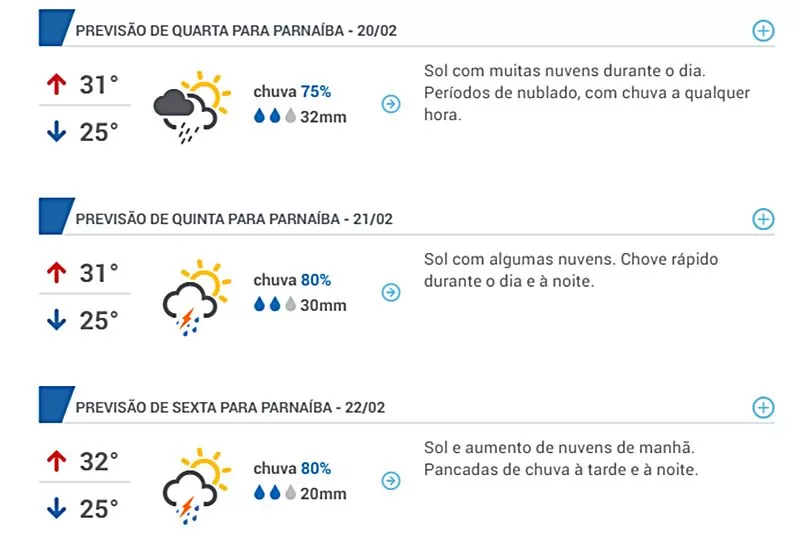
Task: Expand Friday 22/02 forecast plus icon
Action: pos(763,407)
